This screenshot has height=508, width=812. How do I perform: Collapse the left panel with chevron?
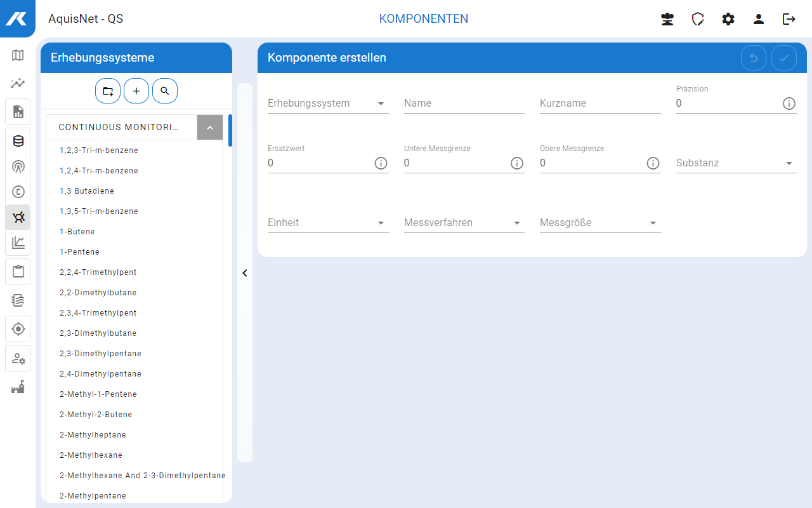click(x=245, y=273)
